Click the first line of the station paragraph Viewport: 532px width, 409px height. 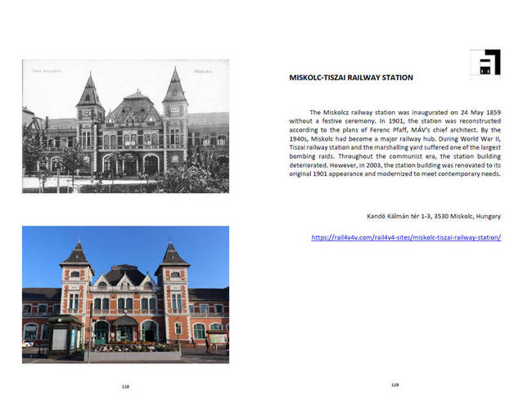pos(404,111)
